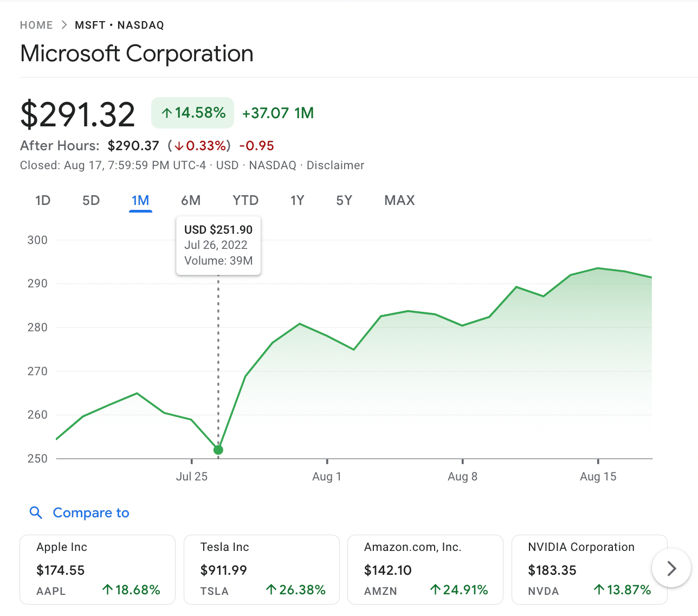The width and height of the screenshot is (698, 616).
Task: Go to HOME breadcrumb link
Action: (x=36, y=25)
